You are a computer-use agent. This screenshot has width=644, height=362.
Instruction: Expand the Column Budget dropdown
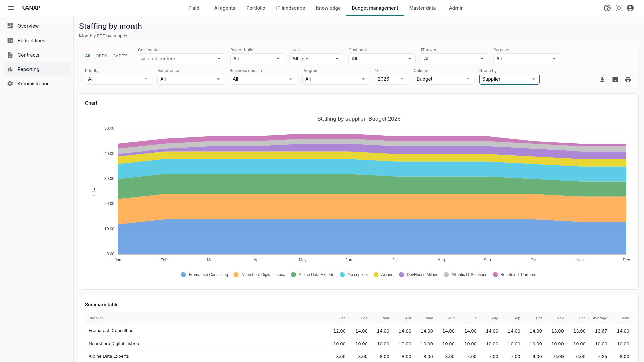[444, 79]
